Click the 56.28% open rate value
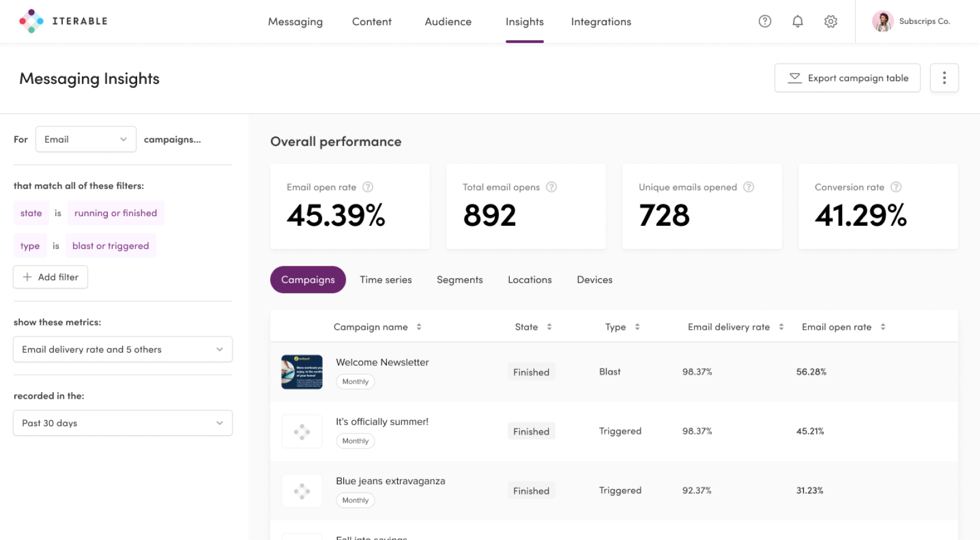980x540 pixels. [x=811, y=372]
